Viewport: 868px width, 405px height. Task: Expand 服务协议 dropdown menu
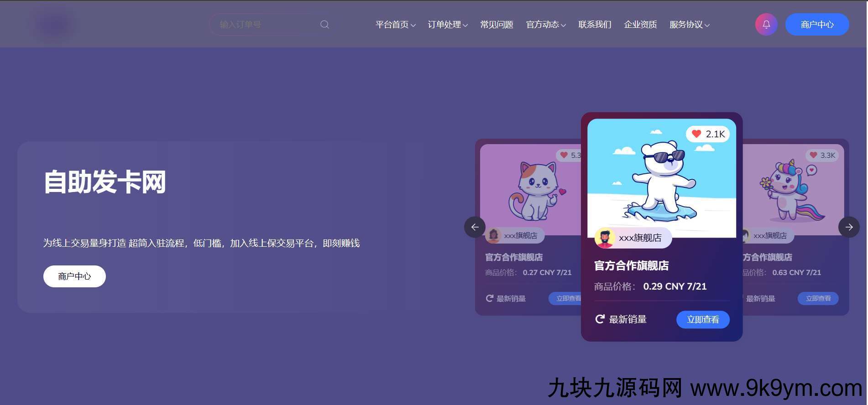690,25
